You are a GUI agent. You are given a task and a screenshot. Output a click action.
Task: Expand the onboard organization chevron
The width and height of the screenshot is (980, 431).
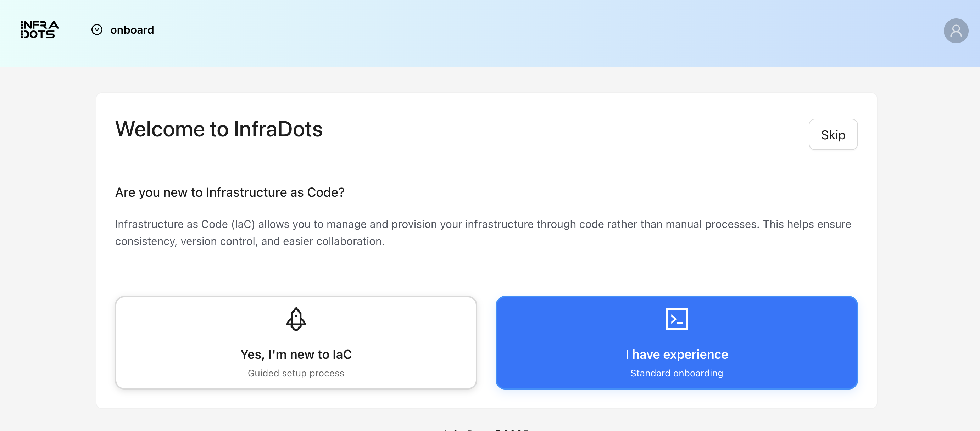coord(97,30)
